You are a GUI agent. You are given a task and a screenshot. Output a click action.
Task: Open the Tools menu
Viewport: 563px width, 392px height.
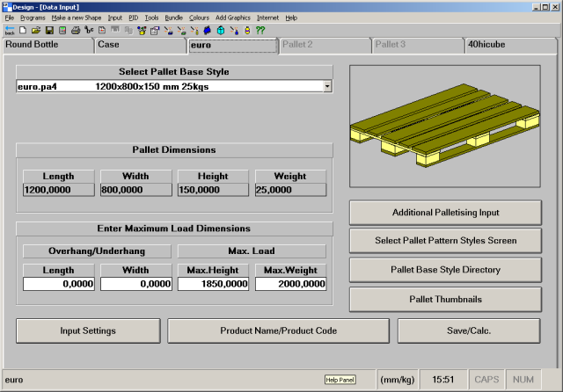point(151,18)
